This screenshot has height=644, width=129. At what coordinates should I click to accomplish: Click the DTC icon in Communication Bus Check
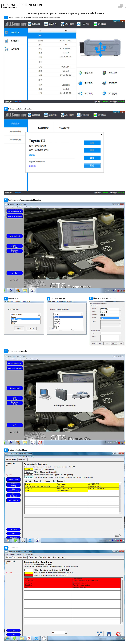(x=99, y=633)
